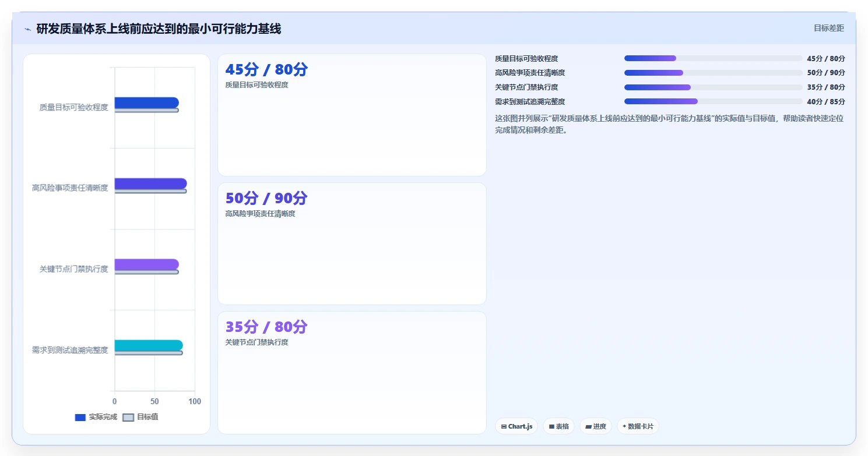Click the progress bar for 高风险事项责任清晰度

pyautogui.click(x=714, y=73)
